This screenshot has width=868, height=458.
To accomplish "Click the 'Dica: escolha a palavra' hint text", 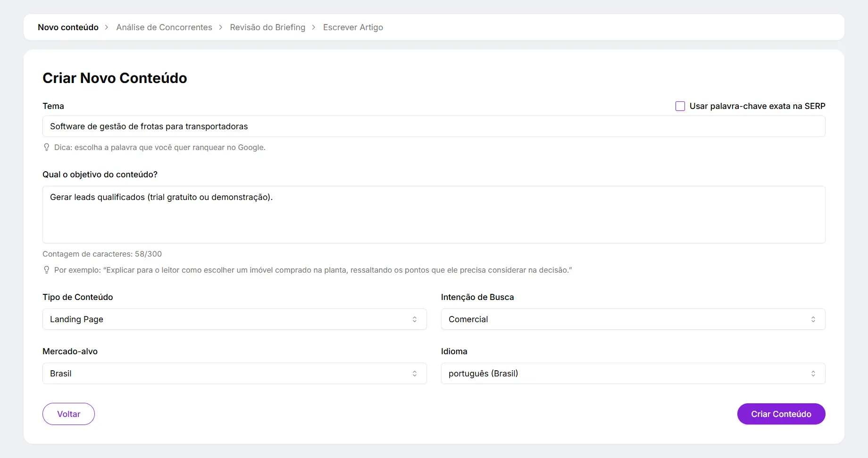I will pos(160,147).
